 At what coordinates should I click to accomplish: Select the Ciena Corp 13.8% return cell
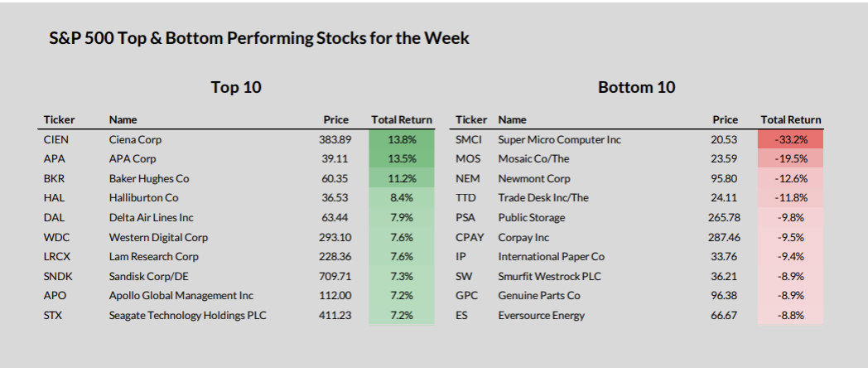tap(402, 139)
